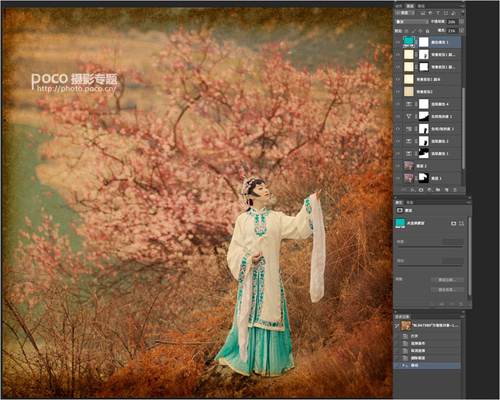Click the add layer mask icon
This screenshot has width=500, height=400.
(421, 190)
